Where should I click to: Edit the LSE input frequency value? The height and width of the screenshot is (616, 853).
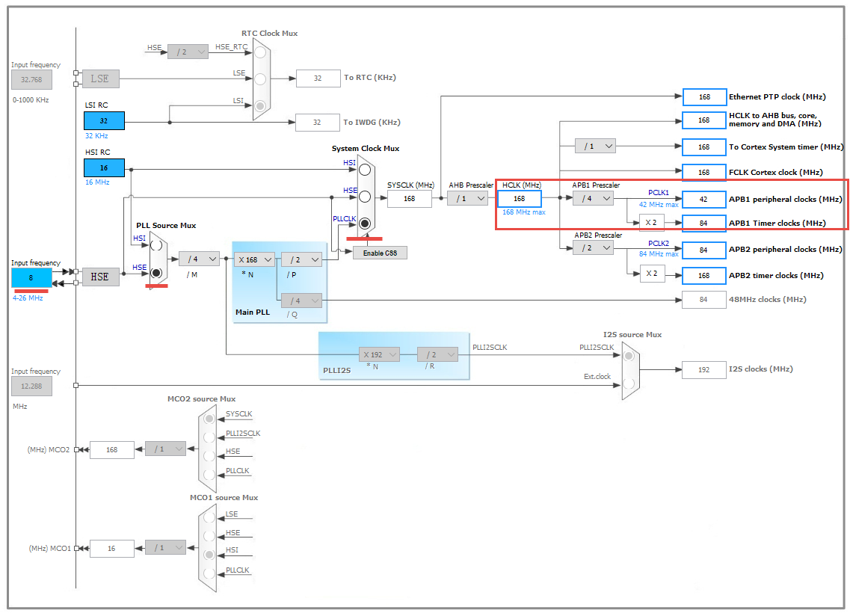coord(31,78)
